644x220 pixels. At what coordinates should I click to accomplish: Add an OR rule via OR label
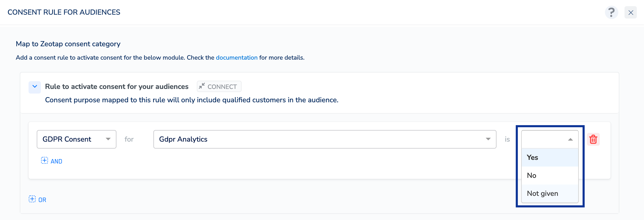pos(42,200)
